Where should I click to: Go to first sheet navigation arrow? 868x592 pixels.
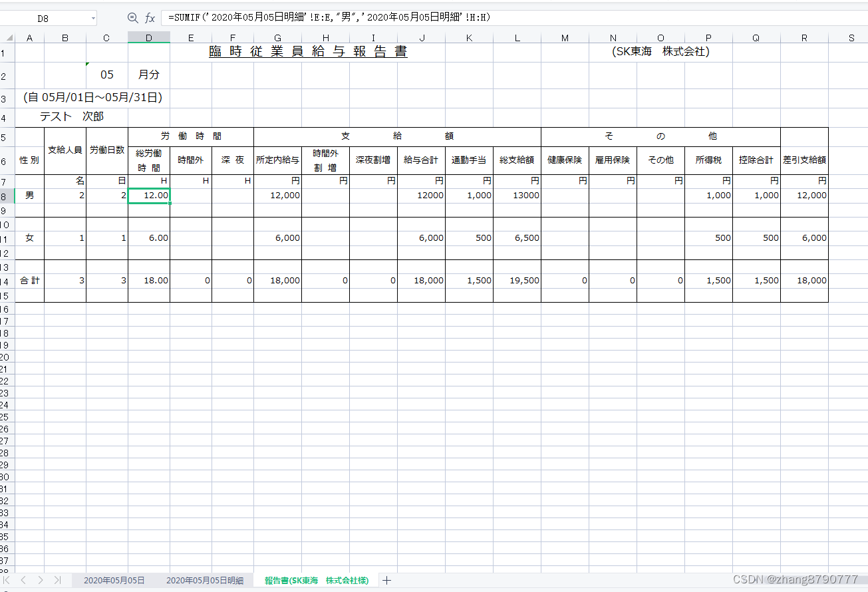coord(7,580)
